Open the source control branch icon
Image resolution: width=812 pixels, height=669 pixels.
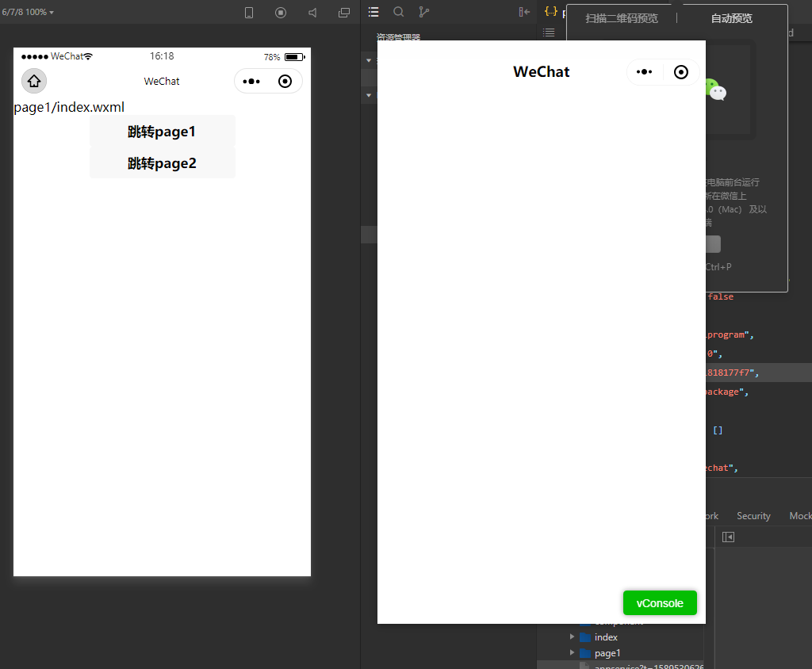(x=423, y=12)
